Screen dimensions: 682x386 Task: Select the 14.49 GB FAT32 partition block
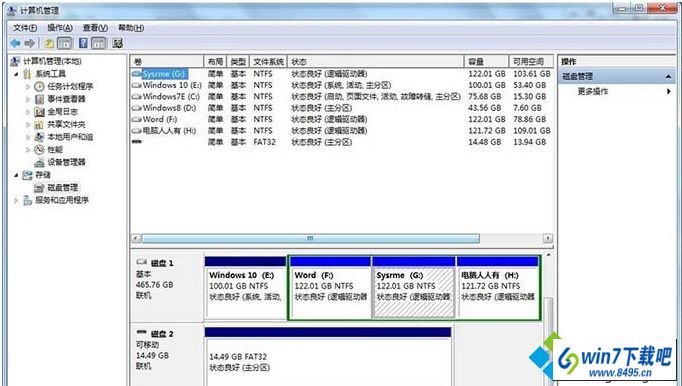point(328,357)
